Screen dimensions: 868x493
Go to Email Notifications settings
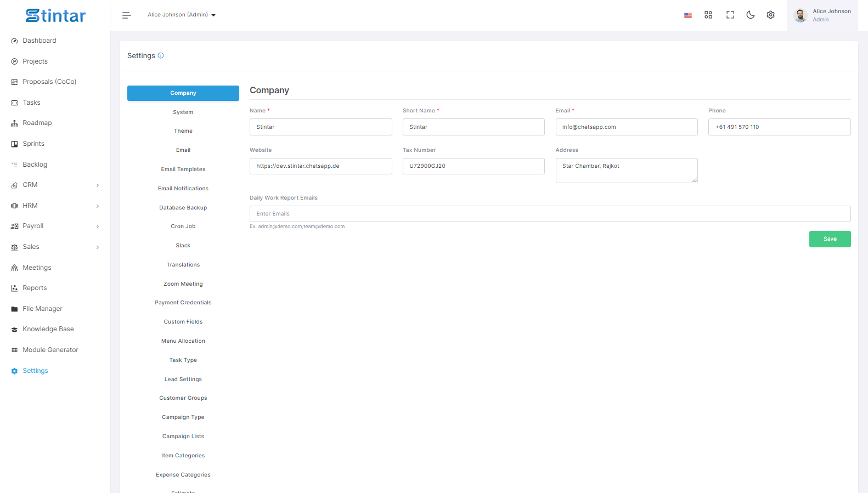click(183, 189)
